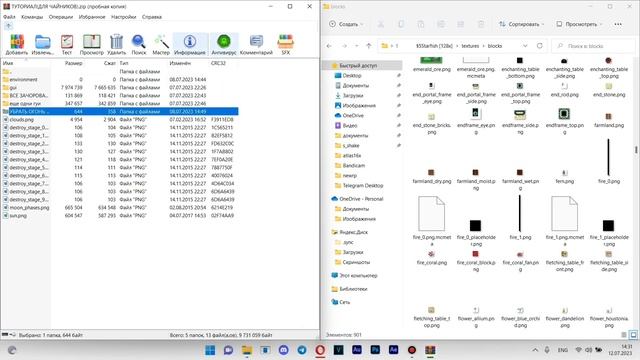Open Desktop in Explorer sidebar
Image resolution: width=640 pixels, height=360 pixels.
pyautogui.click(x=352, y=76)
